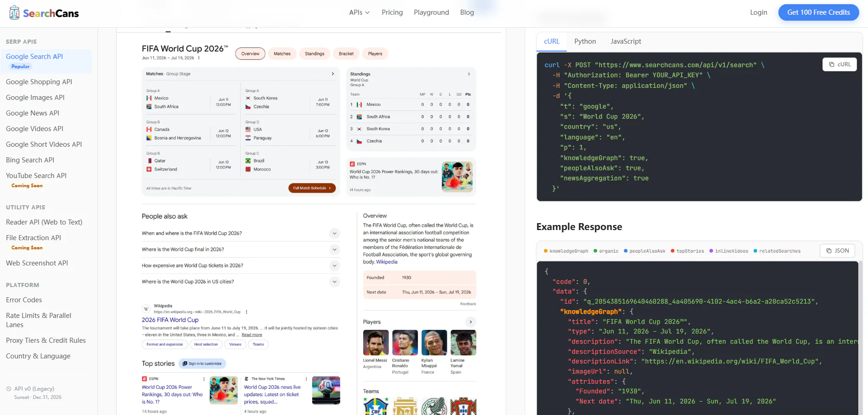Image resolution: width=868 pixels, height=415 pixels.
Task: Open Google News API docs
Action: tap(33, 113)
